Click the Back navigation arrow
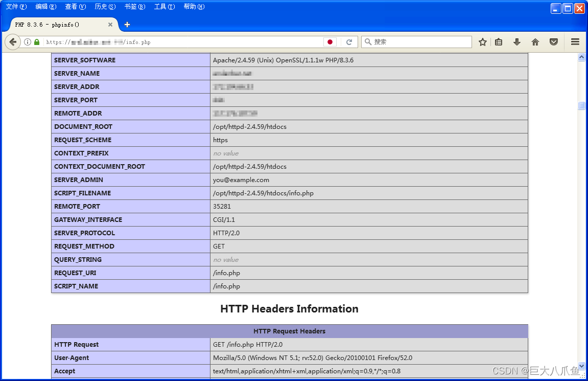This screenshot has height=381, width=588. click(x=13, y=42)
